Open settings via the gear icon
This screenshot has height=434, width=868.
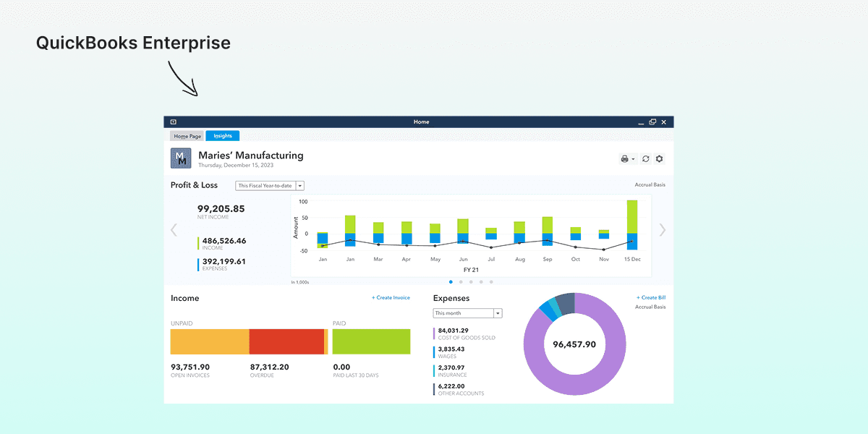pyautogui.click(x=659, y=158)
